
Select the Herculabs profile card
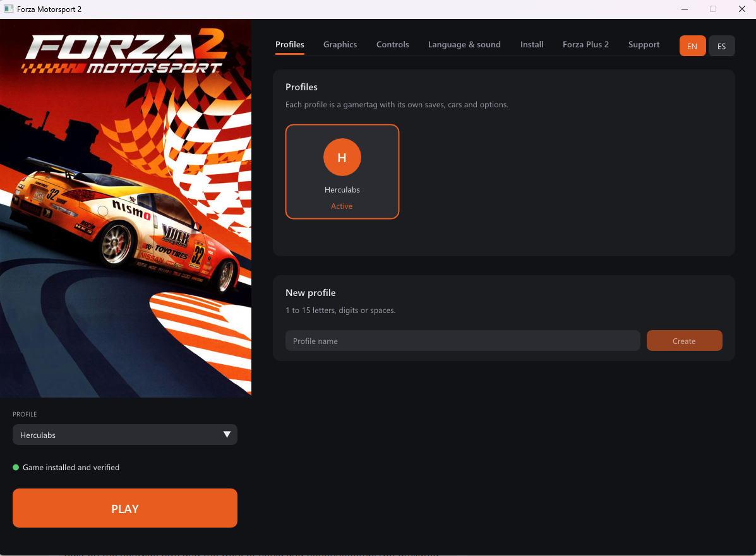[x=342, y=172]
